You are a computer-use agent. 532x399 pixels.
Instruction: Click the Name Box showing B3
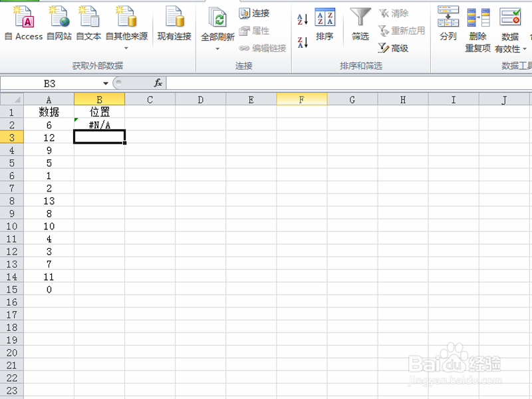tap(49, 84)
